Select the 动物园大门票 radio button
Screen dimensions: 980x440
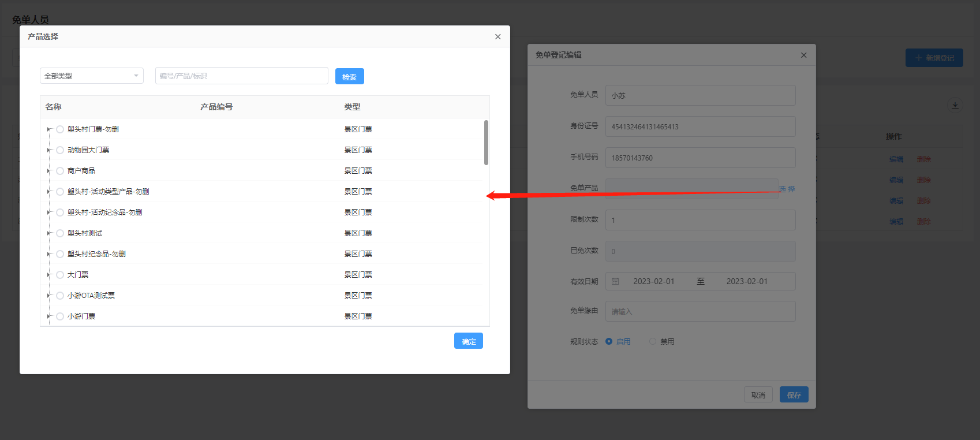pyautogui.click(x=60, y=150)
